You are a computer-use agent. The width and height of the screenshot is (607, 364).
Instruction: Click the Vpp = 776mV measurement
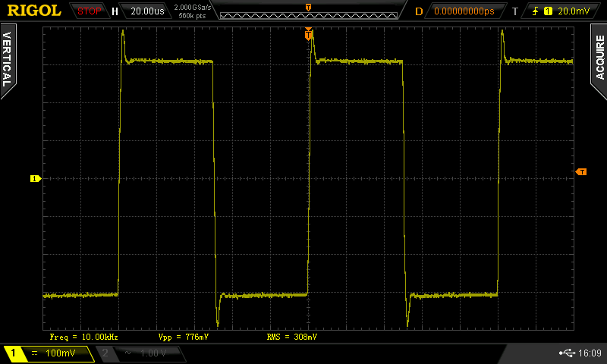tap(183, 337)
